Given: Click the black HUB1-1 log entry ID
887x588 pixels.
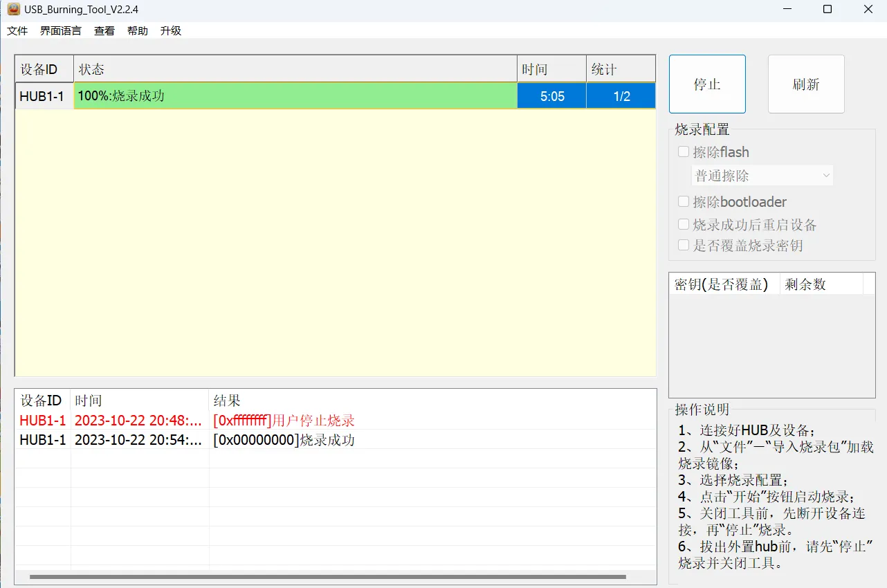Looking at the screenshot, I should (43, 440).
